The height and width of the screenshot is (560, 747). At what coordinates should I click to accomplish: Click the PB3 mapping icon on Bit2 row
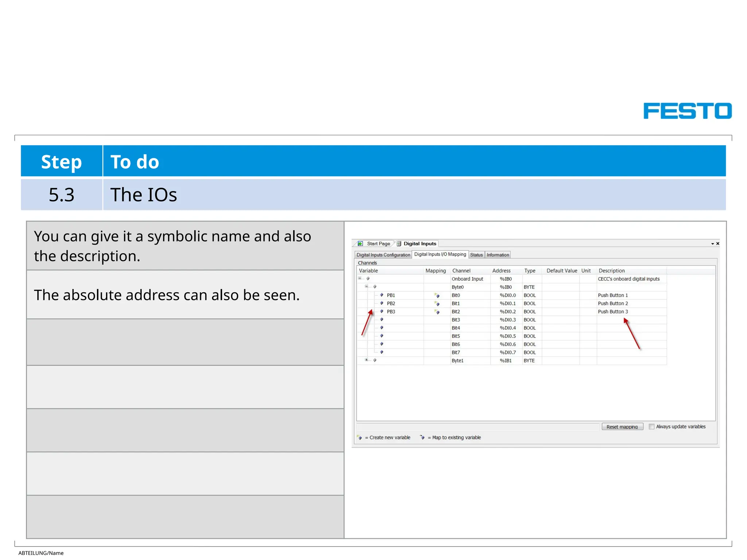[437, 312]
